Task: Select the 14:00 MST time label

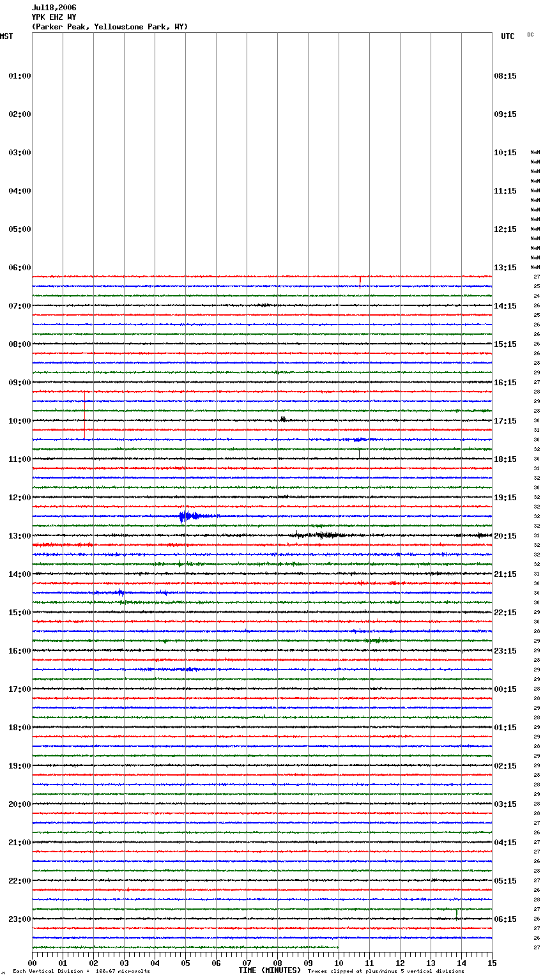Action: click(20, 574)
